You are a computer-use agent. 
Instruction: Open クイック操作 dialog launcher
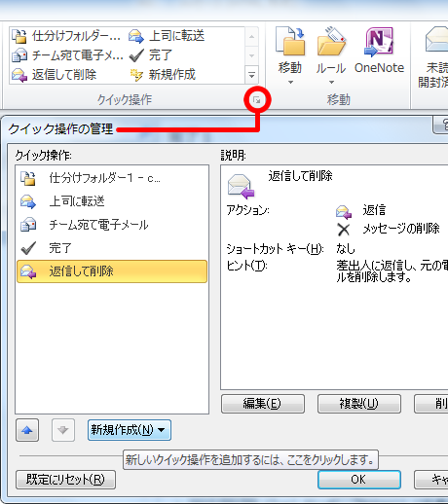[257, 100]
